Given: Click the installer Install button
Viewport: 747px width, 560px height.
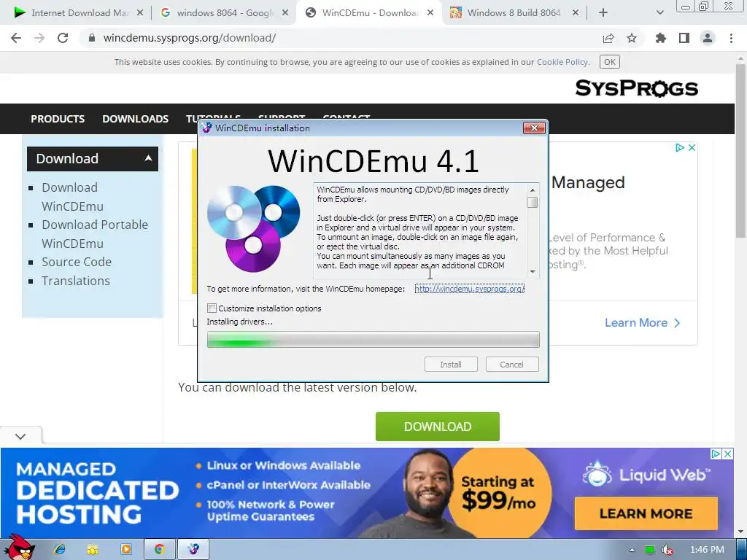Looking at the screenshot, I should point(451,365).
